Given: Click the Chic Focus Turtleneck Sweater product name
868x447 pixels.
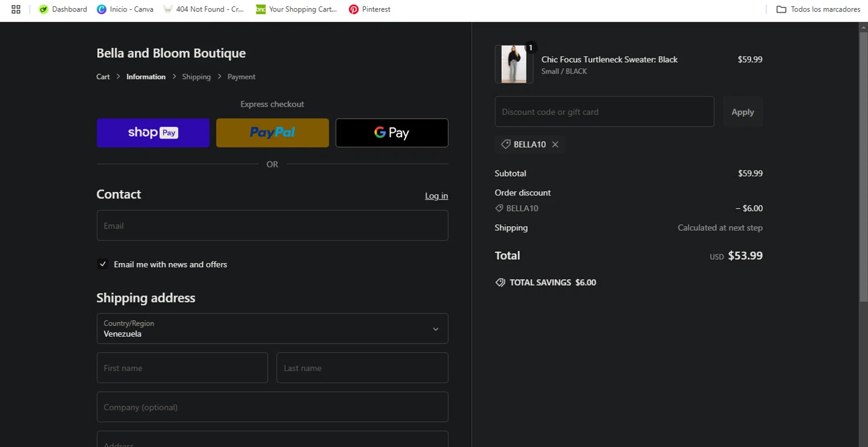Looking at the screenshot, I should [x=609, y=60].
